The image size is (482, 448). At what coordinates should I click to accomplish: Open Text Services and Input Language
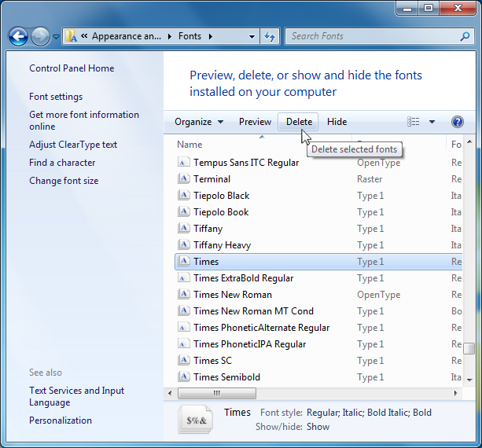tap(76, 396)
